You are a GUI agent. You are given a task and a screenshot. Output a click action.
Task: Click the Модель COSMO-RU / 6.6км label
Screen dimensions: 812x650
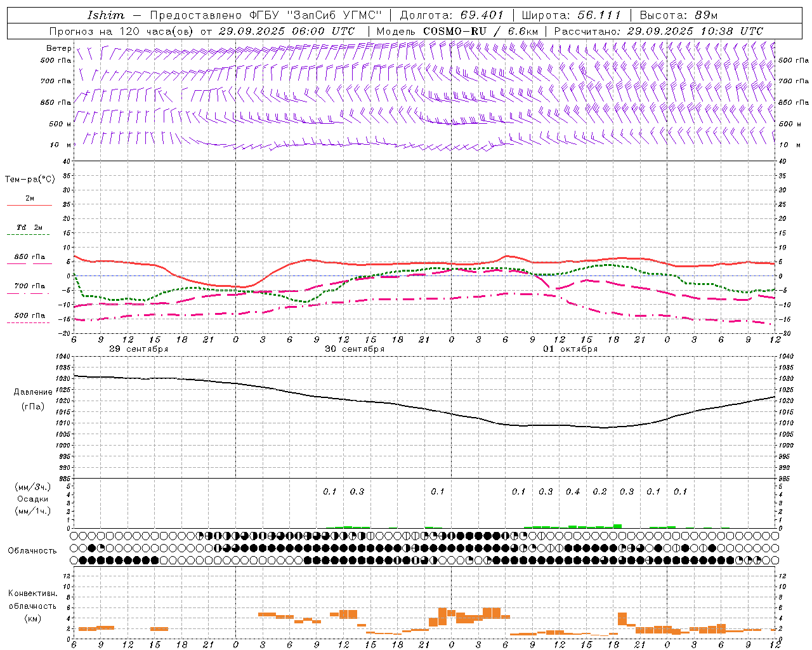[x=457, y=31]
